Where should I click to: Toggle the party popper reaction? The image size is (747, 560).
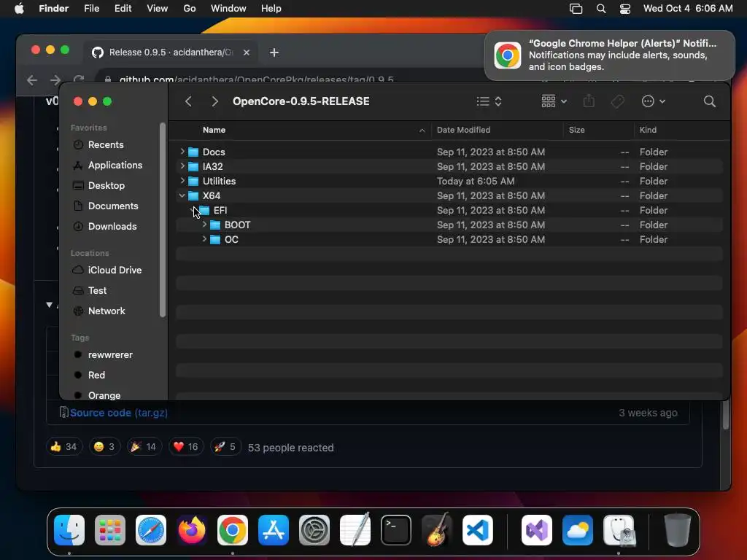click(x=144, y=447)
